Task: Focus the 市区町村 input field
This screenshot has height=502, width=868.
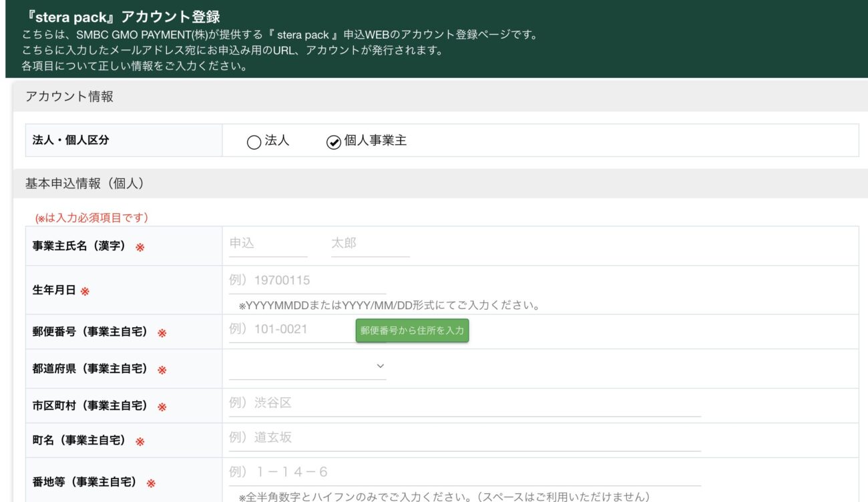Action: pyautogui.click(x=465, y=404)
